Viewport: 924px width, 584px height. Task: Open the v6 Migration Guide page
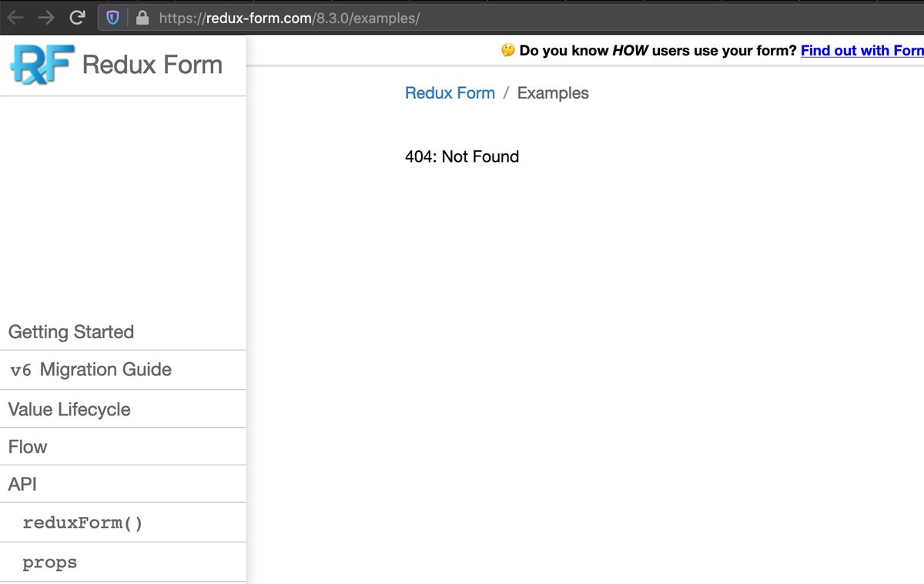(123, 370)
